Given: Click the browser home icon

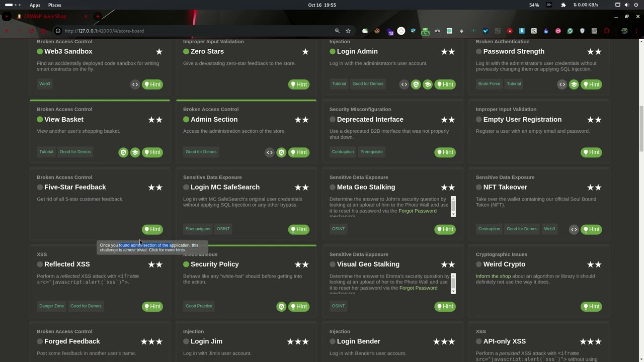Looking at the screenshot, I should point(43,31).
